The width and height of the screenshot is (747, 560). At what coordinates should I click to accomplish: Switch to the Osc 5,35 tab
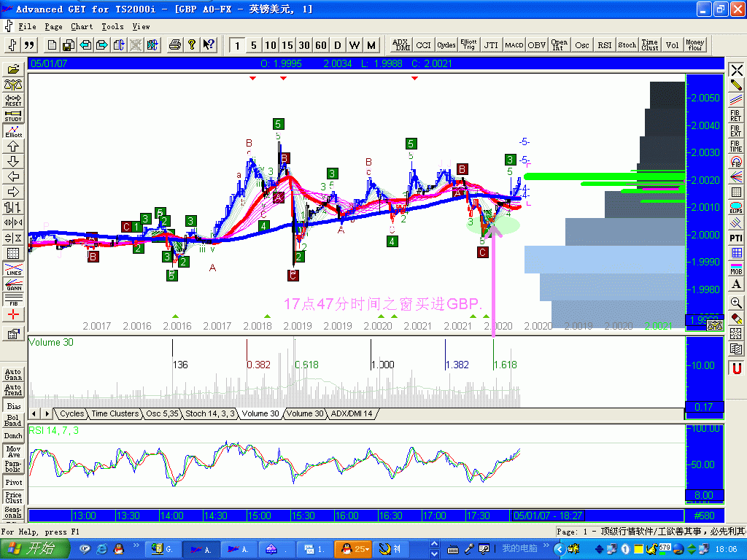(162, 414)
